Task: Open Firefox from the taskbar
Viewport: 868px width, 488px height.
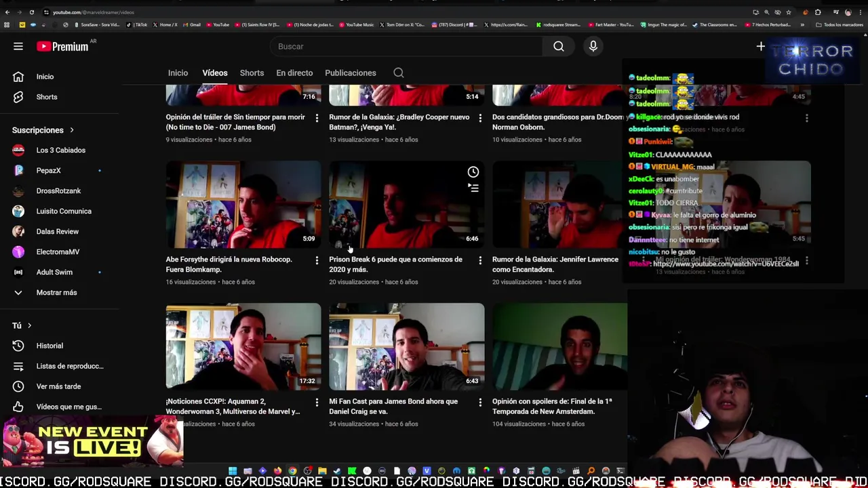Action: 277,471
